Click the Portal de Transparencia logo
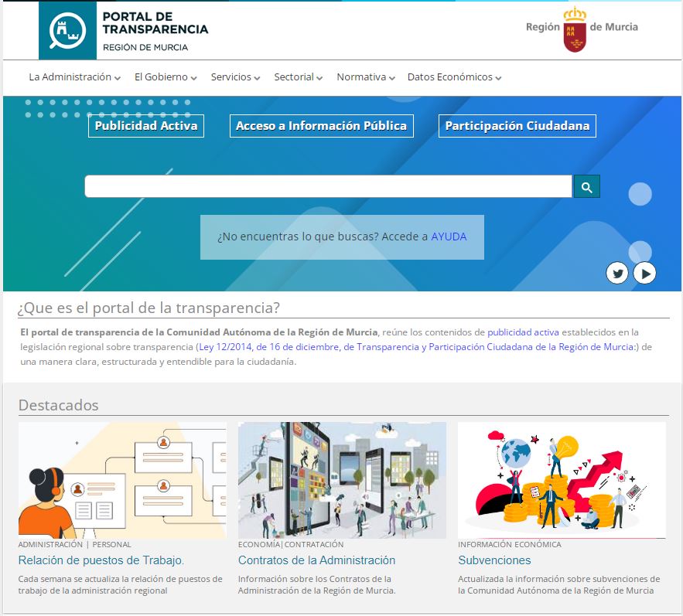Screen dimensions: 683x616 click(x=124, y=31)
